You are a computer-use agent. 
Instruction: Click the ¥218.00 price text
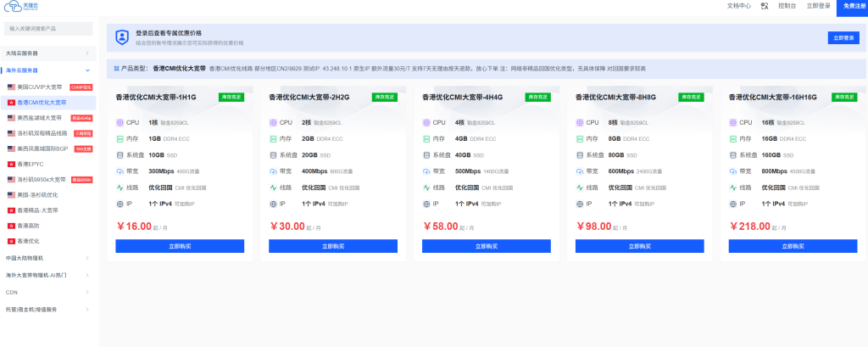coord(750,227)
